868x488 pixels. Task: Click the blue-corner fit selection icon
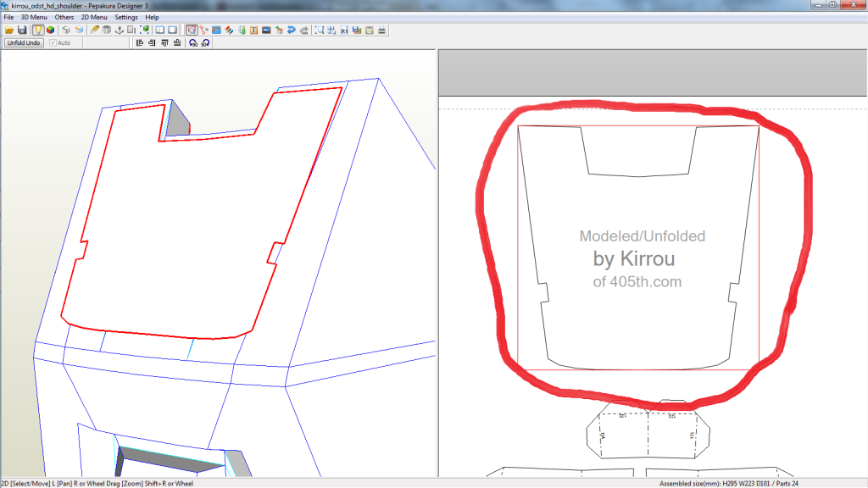(320, 30)
